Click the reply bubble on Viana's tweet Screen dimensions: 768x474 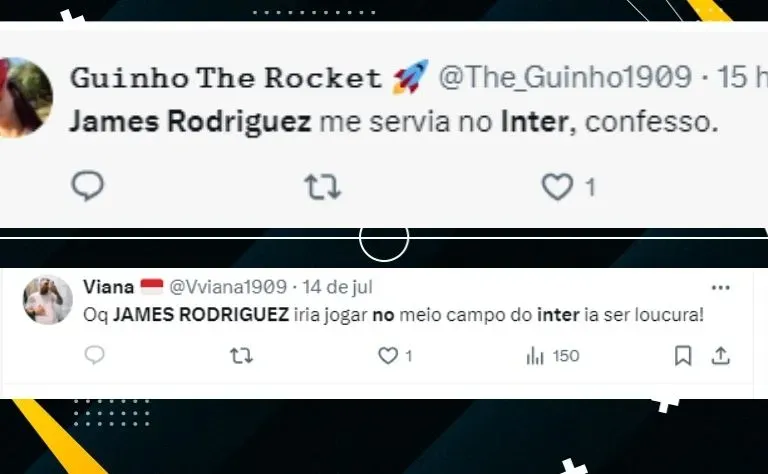point(94,355)
